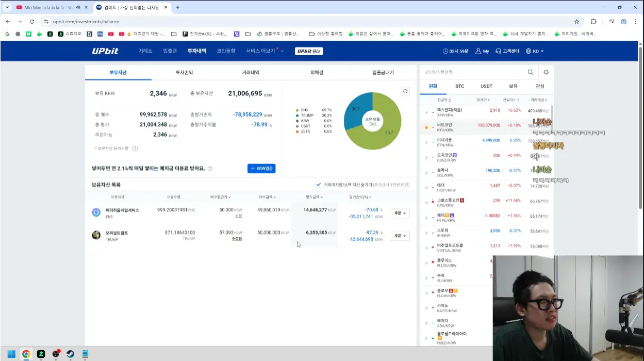Open Chrome extensions puzzle icon

593,22
